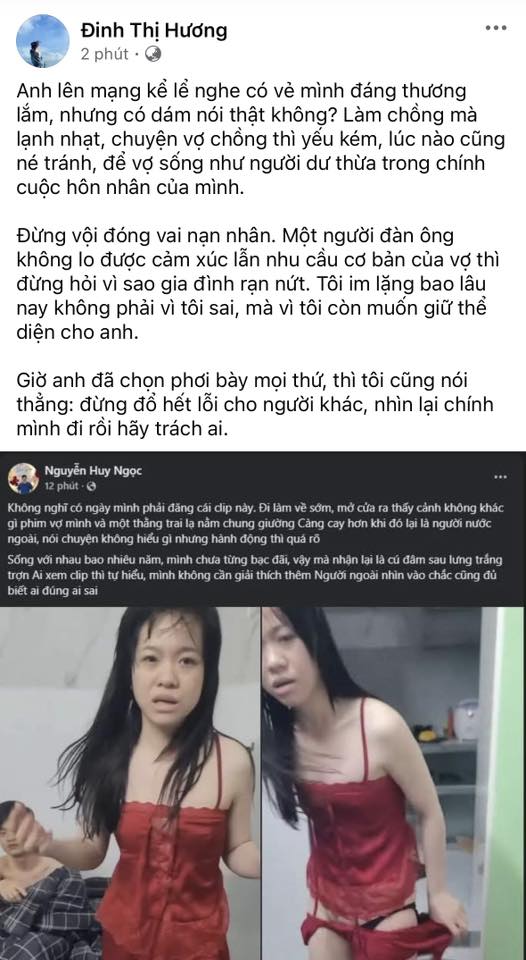Open Nguyễn Huy Ngọc profile name link

coord(93,471)
